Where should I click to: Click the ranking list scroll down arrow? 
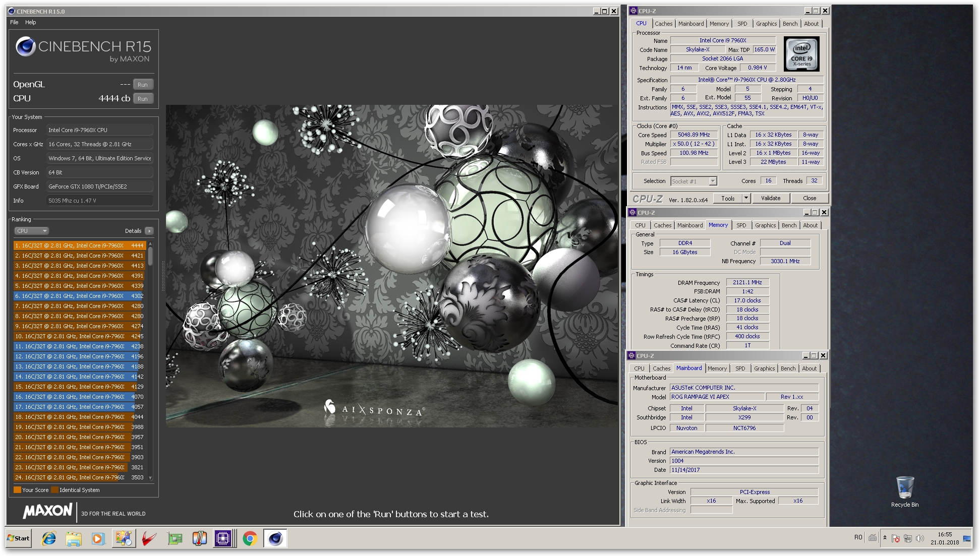(150, 478)
